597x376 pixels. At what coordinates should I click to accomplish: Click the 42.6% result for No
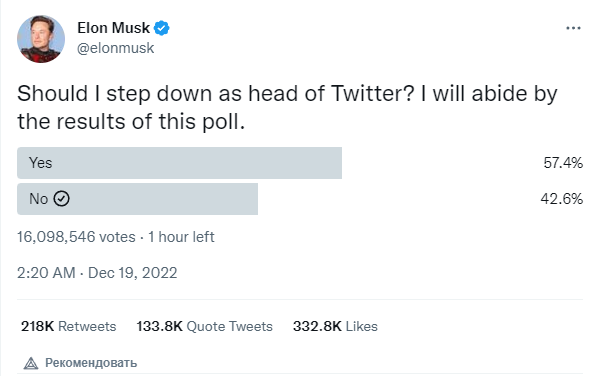(x=562, y=199)
